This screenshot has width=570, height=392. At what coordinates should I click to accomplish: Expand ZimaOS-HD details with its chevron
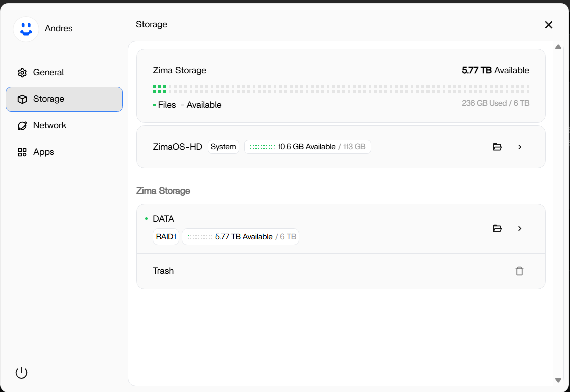pyautogui.click(x=520, y=147)
